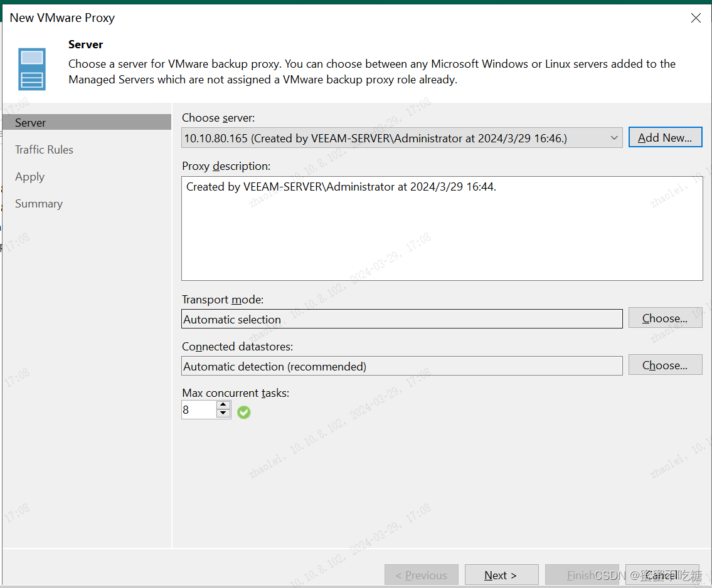Click the Finish button
The height and width of the screenshot is (588, 712).
pyautogui.click(x=582, y=575)
